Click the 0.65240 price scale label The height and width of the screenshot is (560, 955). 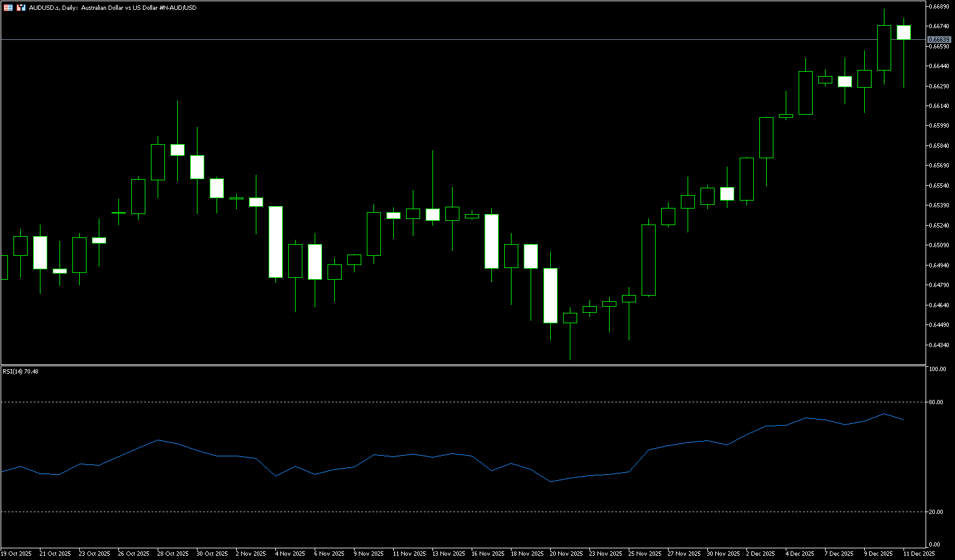point(938,225)
